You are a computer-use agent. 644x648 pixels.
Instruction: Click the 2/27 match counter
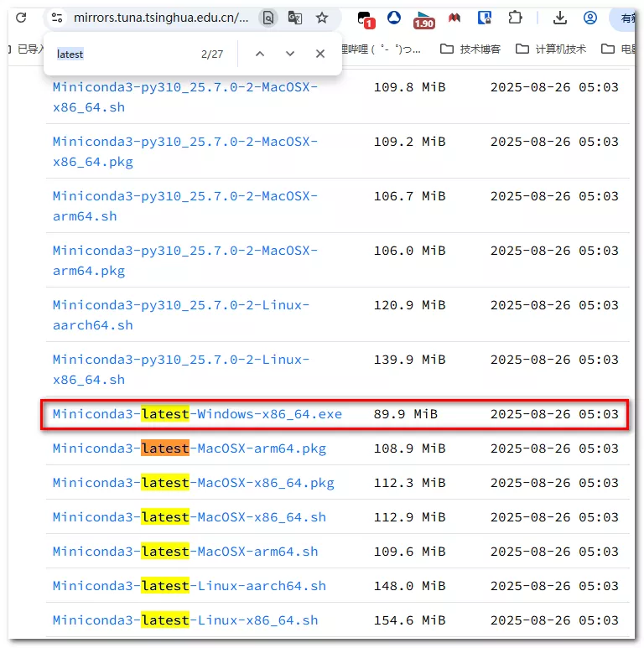(x=212, y=54)
